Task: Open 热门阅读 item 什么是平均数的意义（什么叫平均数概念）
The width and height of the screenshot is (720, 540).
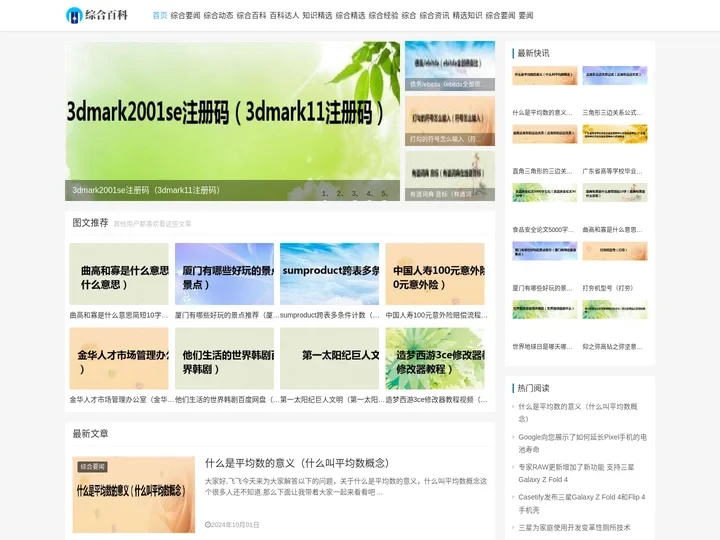Action: (578, 412)
